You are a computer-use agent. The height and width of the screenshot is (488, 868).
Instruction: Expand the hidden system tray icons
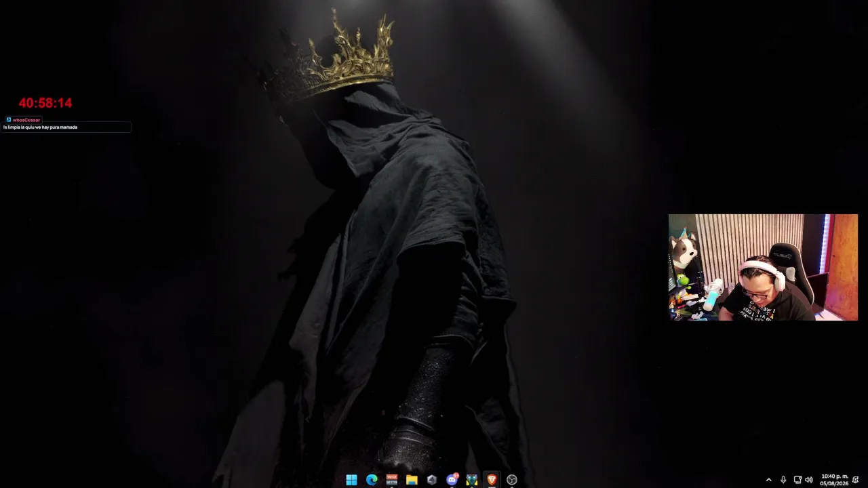pos(768,480)
